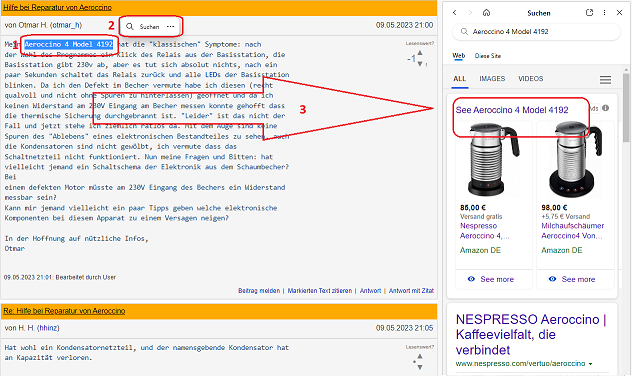This screenshot has height=376, width=632.
Task: Click Amazon DE under Milchaufschäumer Aeroccino4
Action: [561, 250]
